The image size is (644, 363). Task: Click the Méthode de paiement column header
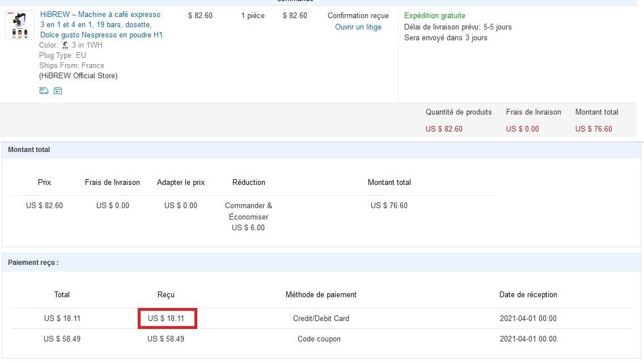[x=321, y=295]
